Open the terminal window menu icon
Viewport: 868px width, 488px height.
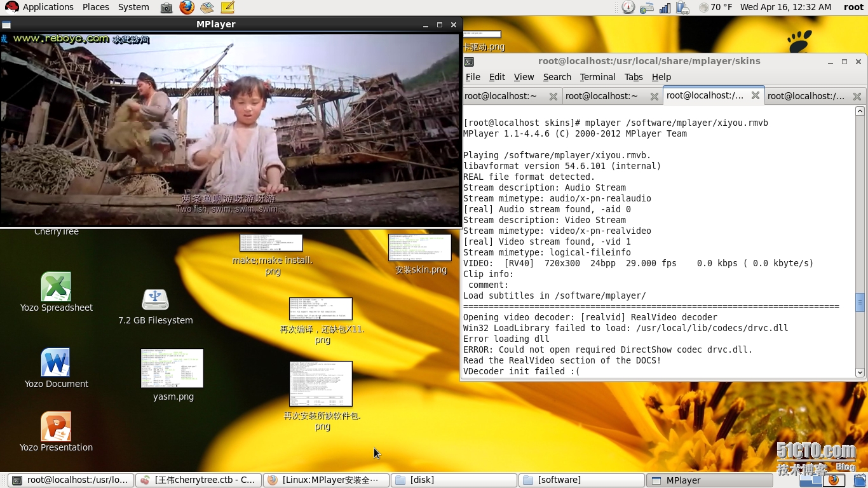pyautogui.click(x=469, y=62)
